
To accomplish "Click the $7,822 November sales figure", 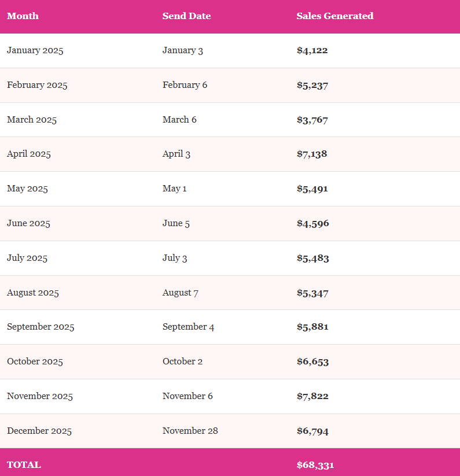I will click(x=312, y=396).
